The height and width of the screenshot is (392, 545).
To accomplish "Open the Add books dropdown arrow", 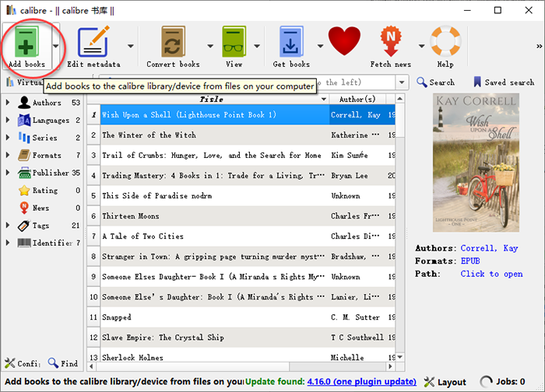I will pos(55,46).
